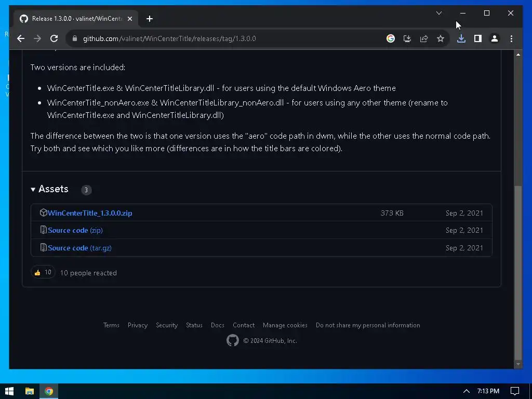532x399 pixels.
Task: Click the package icon beside WinCenterTitle zip
Action: [44, 212]
